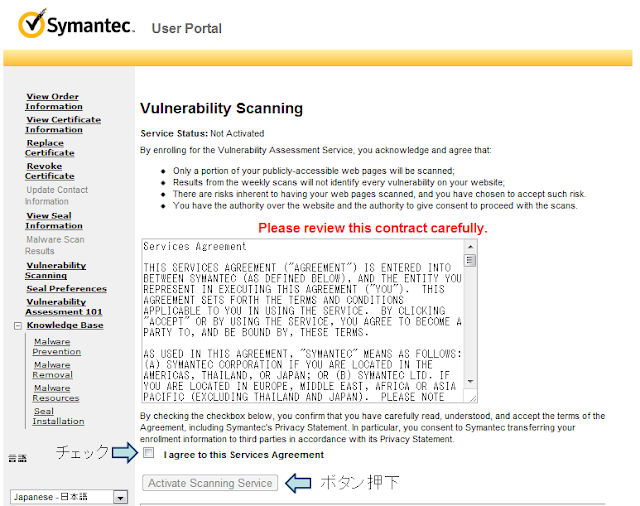Open the Knowledge Base link
Screen dimensions: 640x506
coord(65,325)
